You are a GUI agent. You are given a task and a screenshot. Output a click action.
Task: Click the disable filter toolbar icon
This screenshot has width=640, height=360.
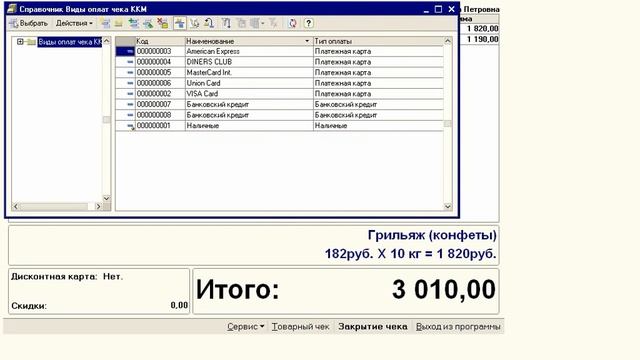point(273,23)
